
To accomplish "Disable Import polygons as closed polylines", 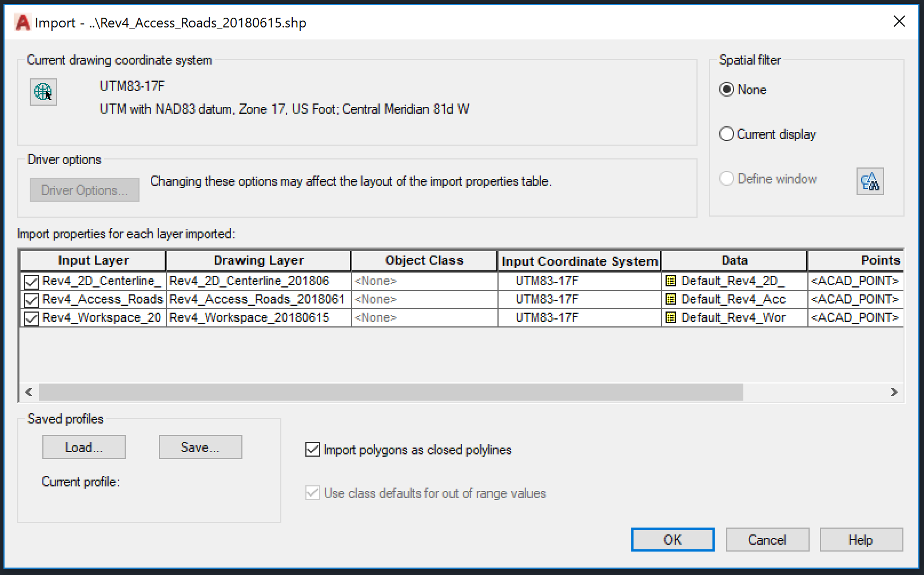I will coord(312,450).
